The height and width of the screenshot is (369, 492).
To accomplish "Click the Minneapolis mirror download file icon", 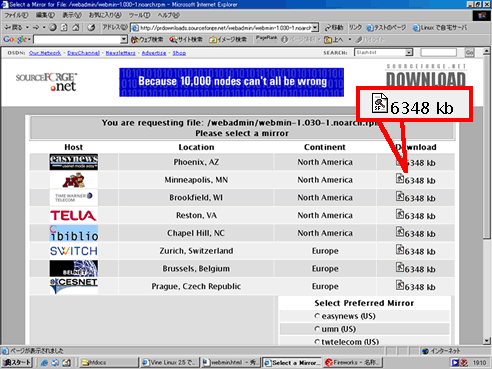I will [x=400, y=179].
